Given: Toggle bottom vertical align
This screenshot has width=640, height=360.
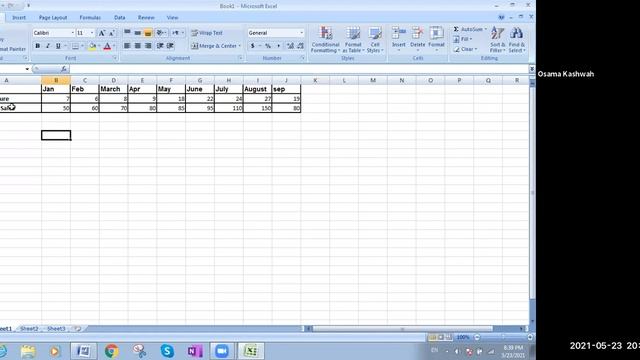Looking at the screenshot, I should pyautogui.click(x=148, y=33).
